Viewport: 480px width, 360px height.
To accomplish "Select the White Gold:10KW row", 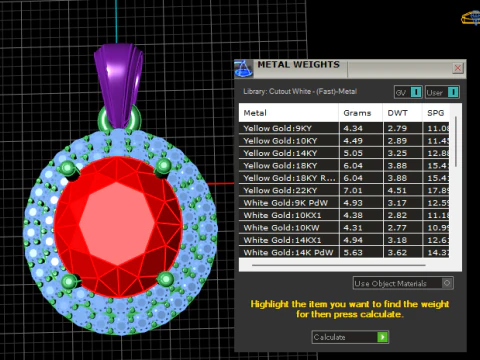I will [x=344, y=228].
